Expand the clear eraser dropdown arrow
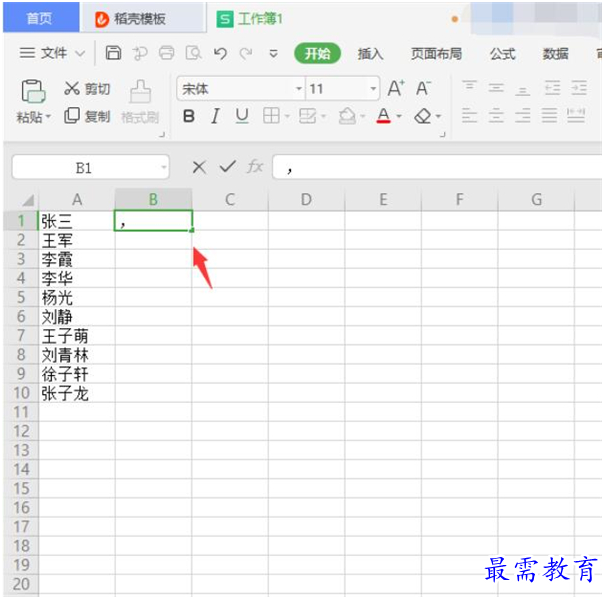The height and width of the screenshot is (601, 606). pos(438,116)
